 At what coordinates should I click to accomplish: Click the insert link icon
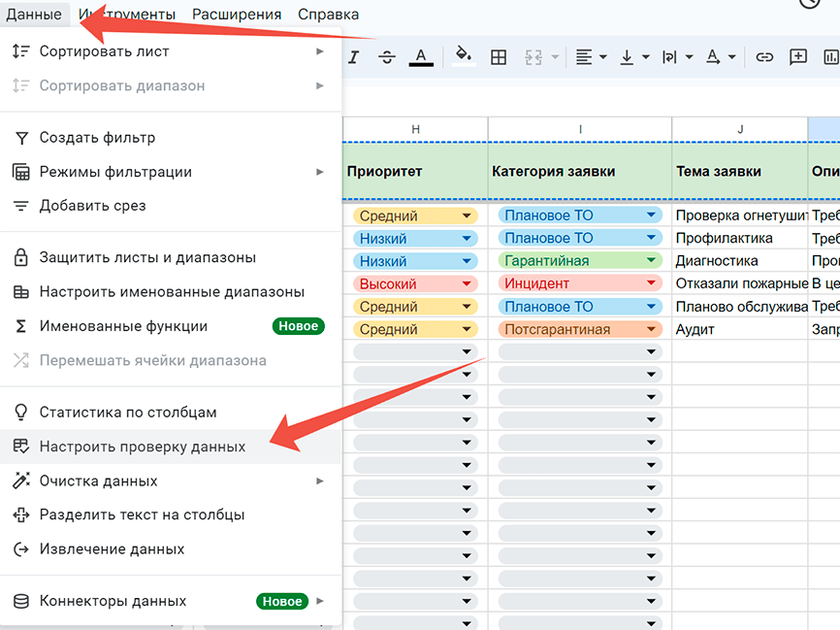(764, 57)
